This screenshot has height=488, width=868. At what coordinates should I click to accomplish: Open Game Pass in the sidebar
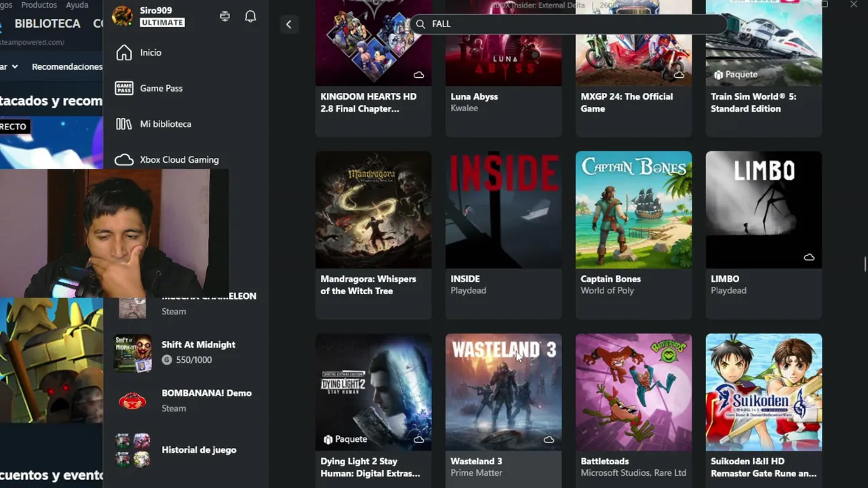161,88
